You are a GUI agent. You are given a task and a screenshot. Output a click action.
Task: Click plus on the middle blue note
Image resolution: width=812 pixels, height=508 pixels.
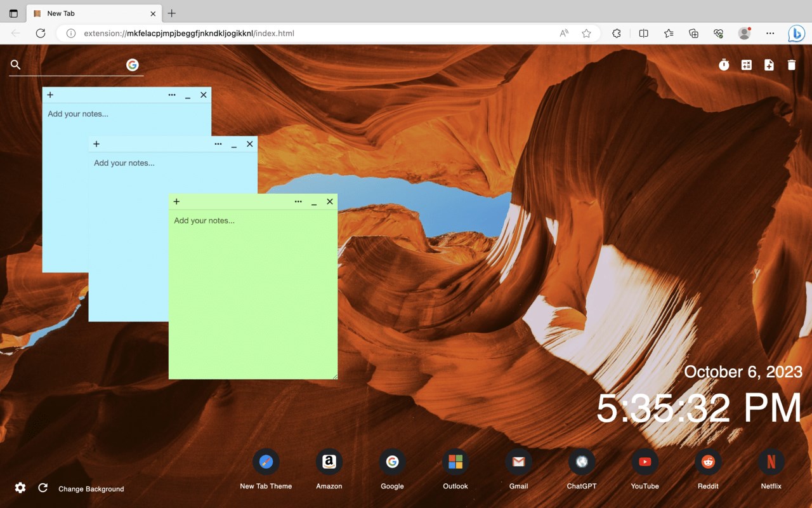(96, 144)
